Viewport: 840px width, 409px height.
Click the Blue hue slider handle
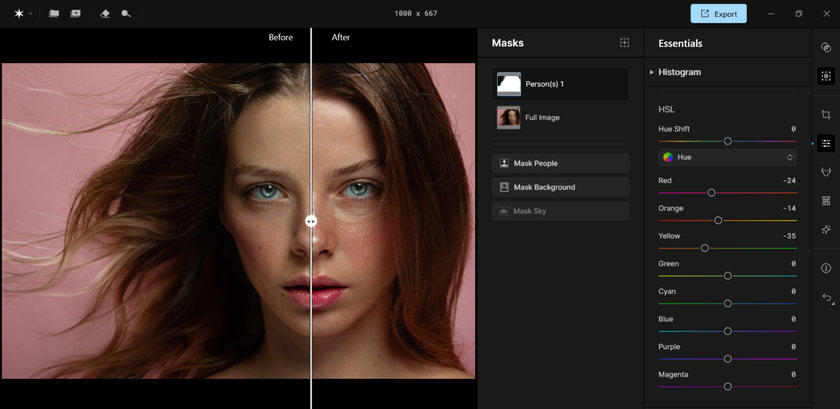pos(728,331)
